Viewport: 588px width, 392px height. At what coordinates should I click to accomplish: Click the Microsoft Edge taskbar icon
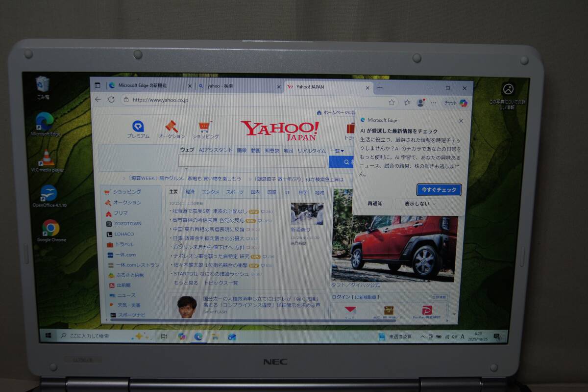198,336
